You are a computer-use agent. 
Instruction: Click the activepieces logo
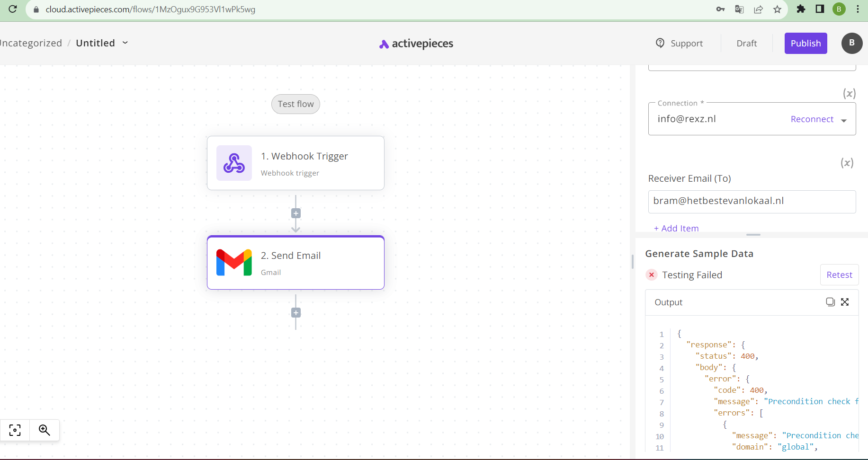point(416,44)
